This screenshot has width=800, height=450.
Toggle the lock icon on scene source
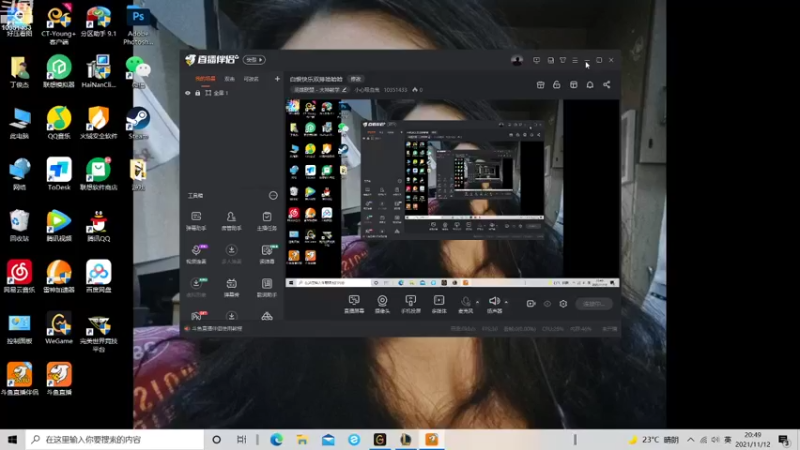pyautogui.click(x=198, y=93)
